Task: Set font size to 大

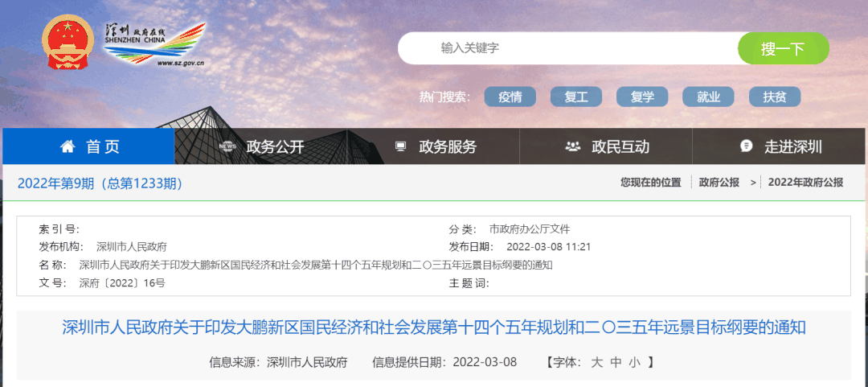Action: [596, 362]
